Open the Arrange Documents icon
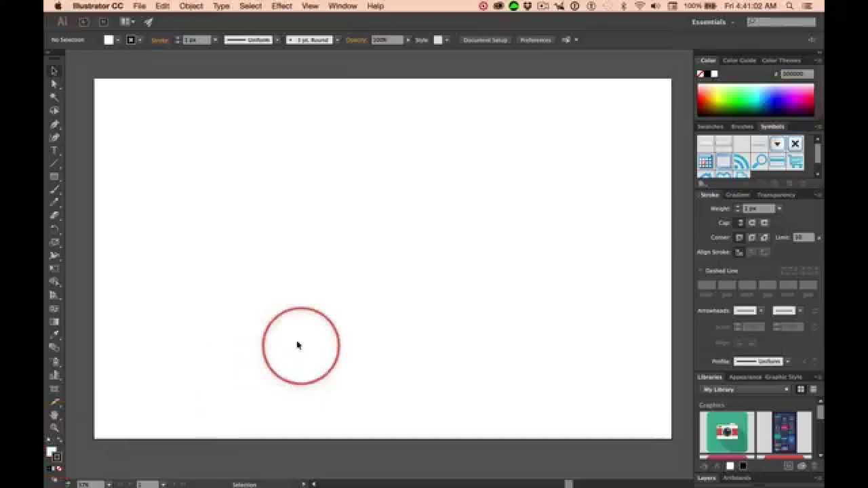 click(126, 22)
